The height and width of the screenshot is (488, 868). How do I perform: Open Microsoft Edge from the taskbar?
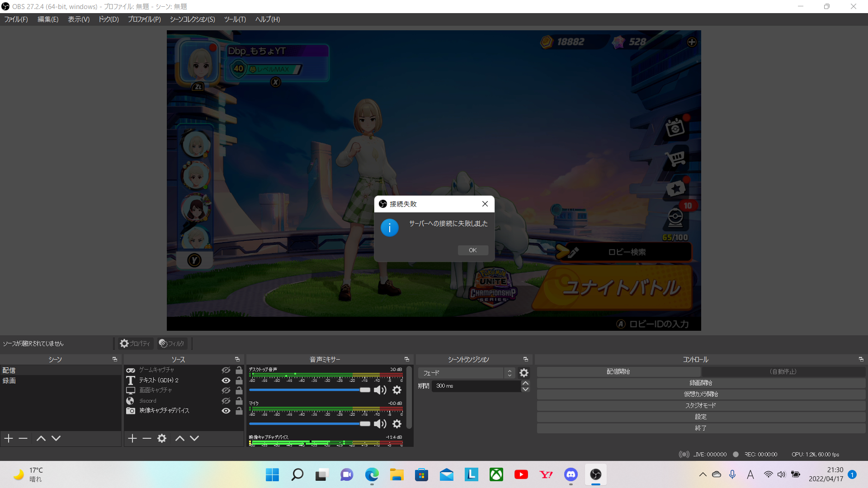372,474
